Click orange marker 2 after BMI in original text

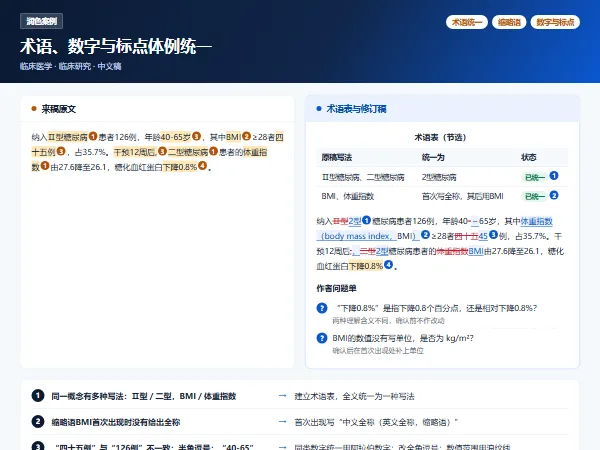246,136
